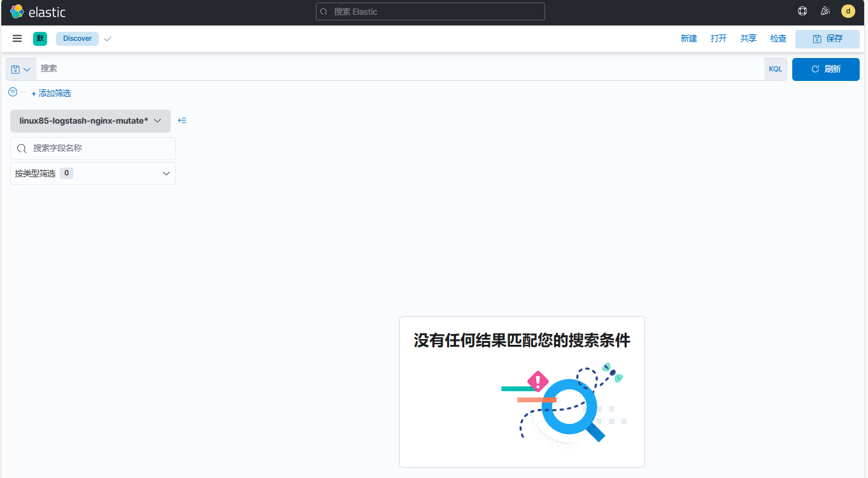Expand the 按类型筛选 filter dropdown

coord(93,173)
